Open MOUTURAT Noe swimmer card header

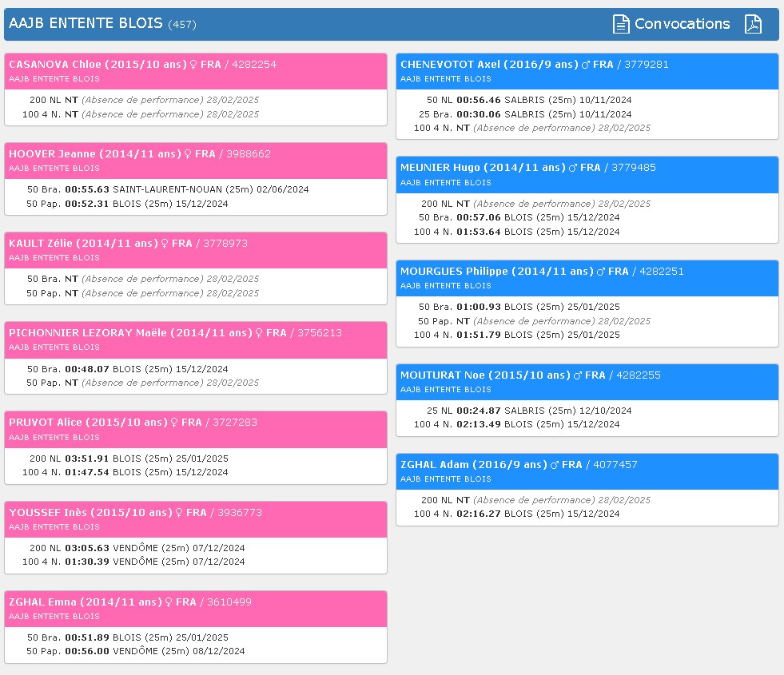coord(587,382)
